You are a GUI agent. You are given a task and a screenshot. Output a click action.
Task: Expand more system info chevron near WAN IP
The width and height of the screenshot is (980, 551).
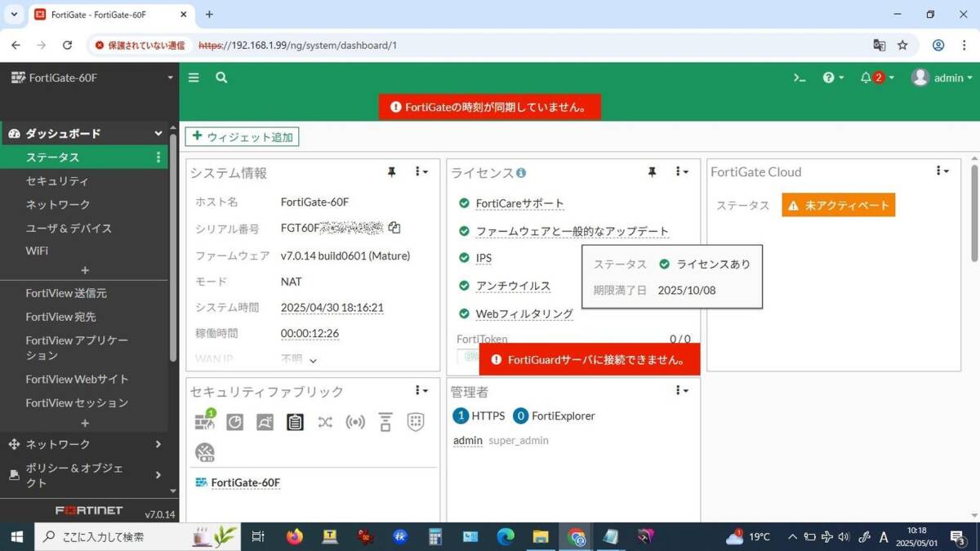pos(313,360)
